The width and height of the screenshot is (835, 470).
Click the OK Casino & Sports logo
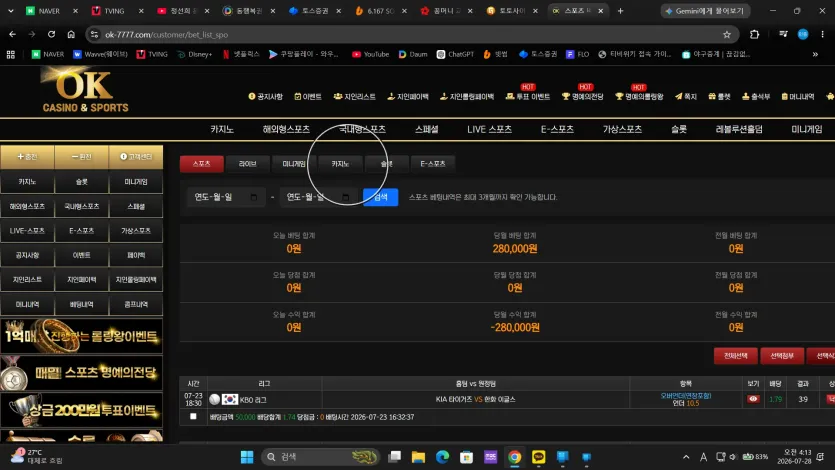[x=85, y=90]
